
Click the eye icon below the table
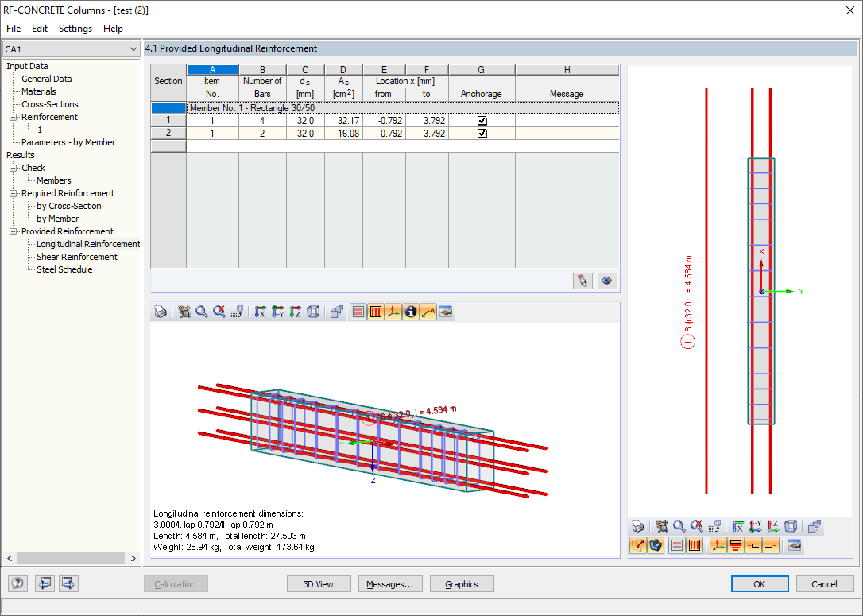click(606, 281)
